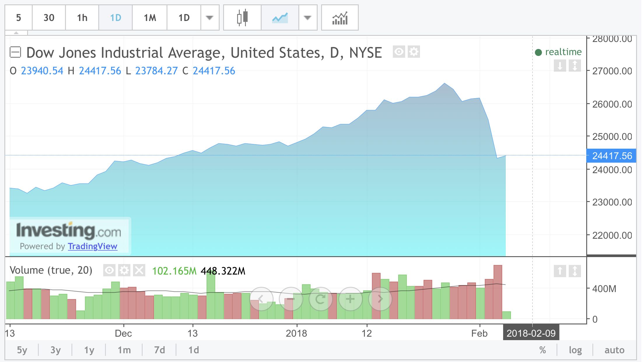Choose the 1y date range
Screen dimensions: 644x362
[x=89, y=350]
